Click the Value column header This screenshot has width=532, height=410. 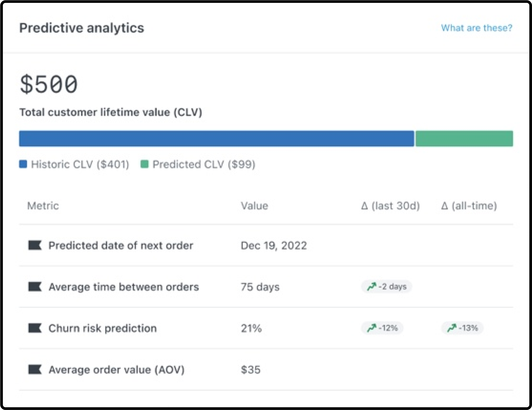point(254,206)
